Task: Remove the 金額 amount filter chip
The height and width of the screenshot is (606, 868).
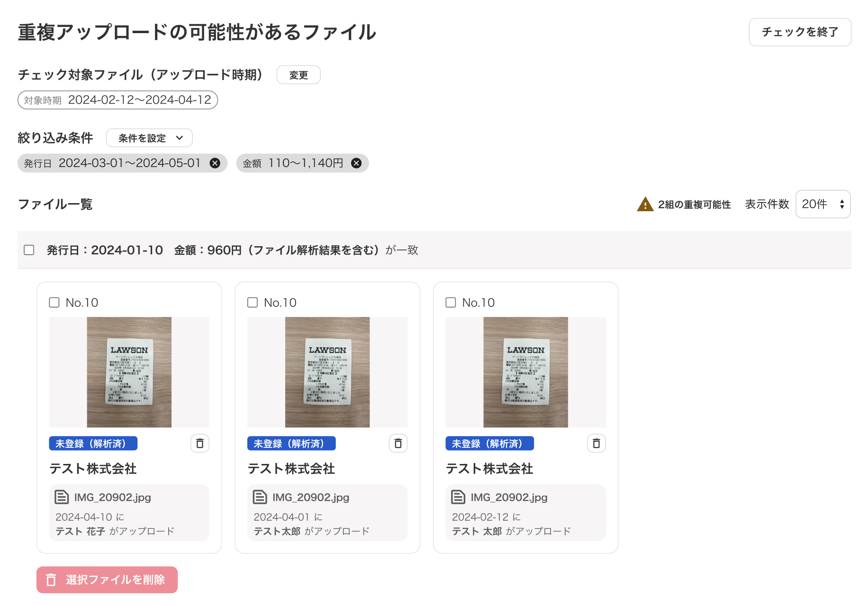Action: pos(356,163)
